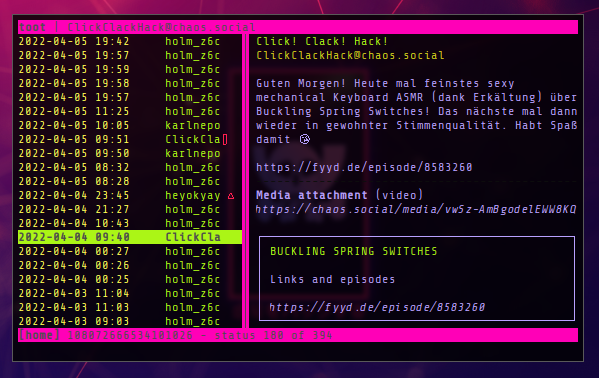Select the 2022-04-05 19:58 holm_z6c status
The image size is (599, 378).
(130, 83)
